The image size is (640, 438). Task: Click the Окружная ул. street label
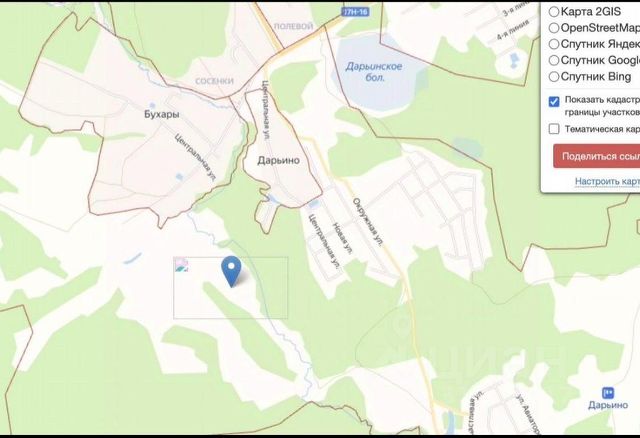(369, 222)
